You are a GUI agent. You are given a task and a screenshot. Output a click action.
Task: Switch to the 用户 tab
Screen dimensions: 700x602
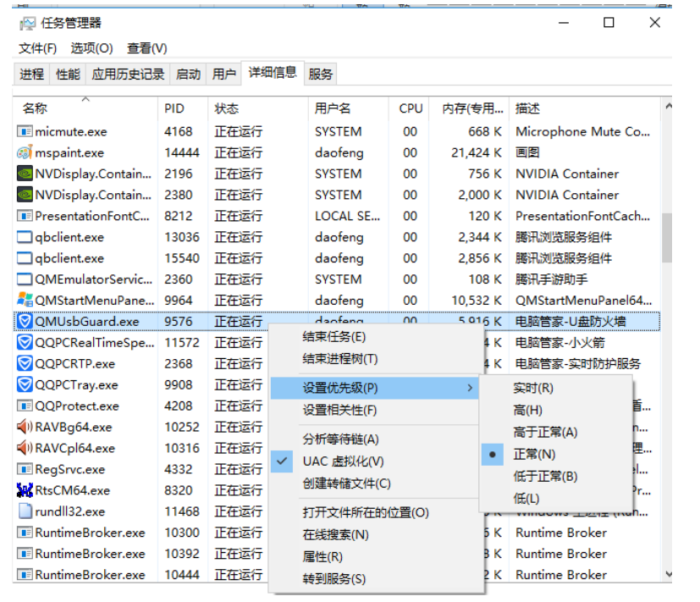click(224, 74)
